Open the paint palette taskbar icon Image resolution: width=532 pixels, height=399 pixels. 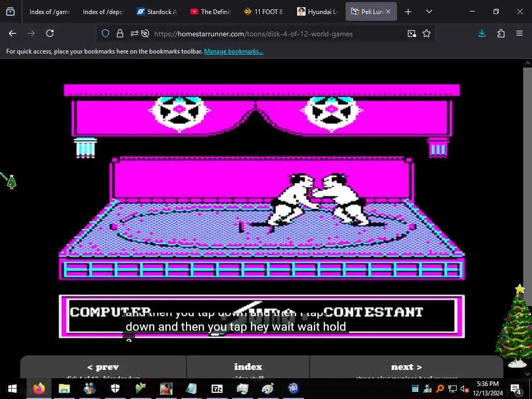coord(268,389)
